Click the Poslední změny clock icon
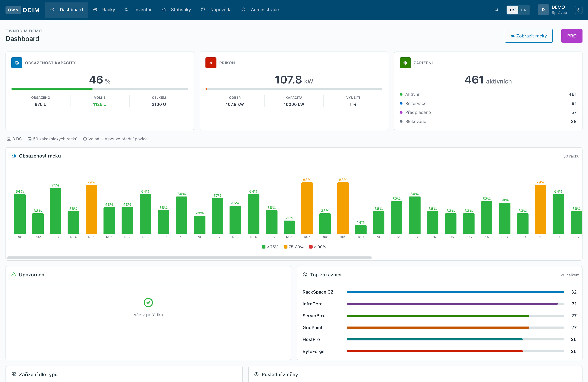Image resolution: width=588 pixels, height=382 pixels. coord(257,374)
